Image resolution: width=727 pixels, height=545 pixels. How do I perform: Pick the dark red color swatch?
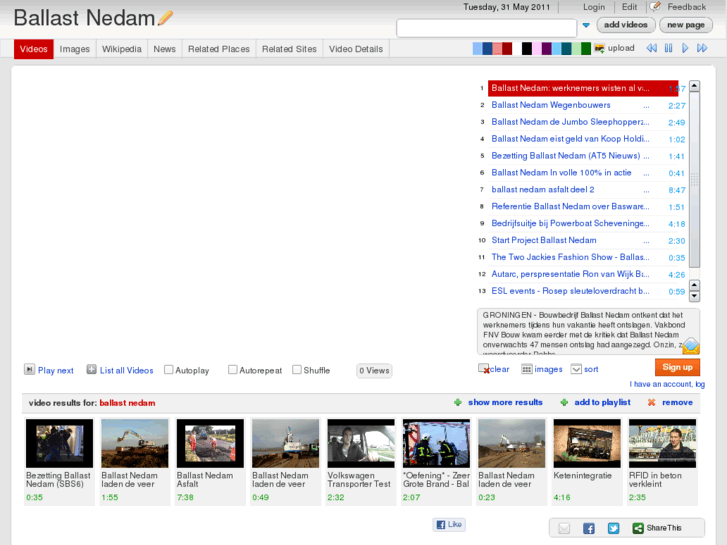pos(507,48)
